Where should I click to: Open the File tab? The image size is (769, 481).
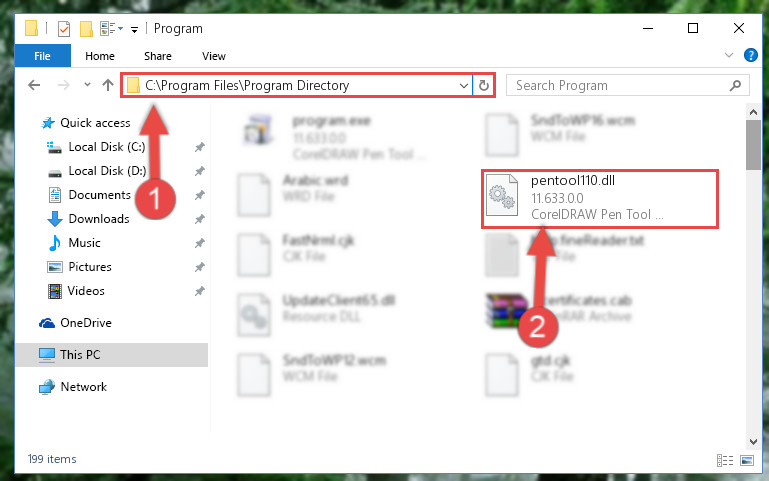(x=42, y=56)
